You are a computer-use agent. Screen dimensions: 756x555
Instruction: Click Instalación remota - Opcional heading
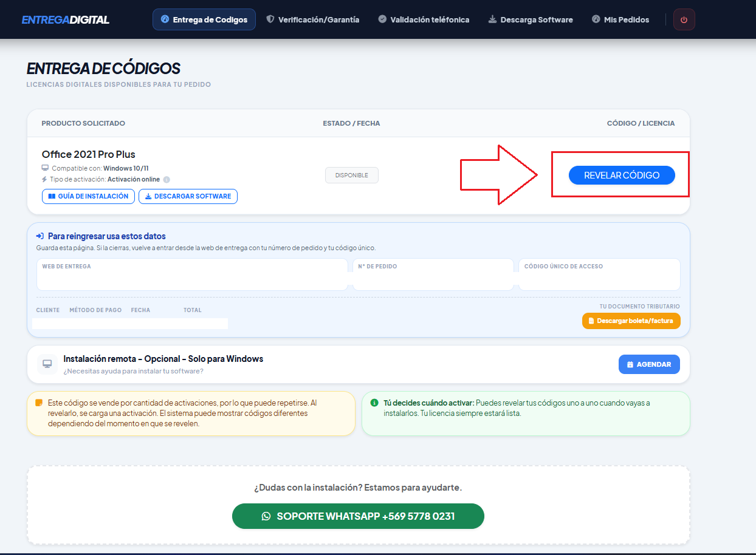pos(163,359)
